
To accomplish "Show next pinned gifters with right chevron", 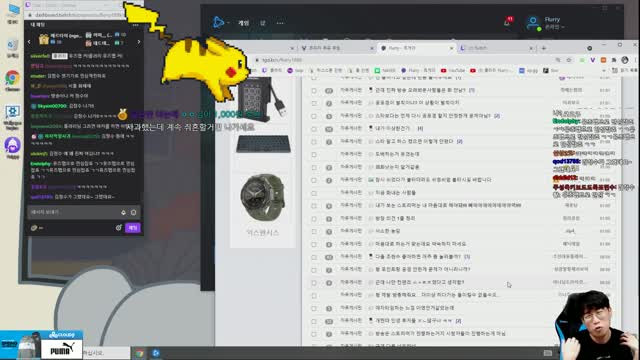I will 139,42.
